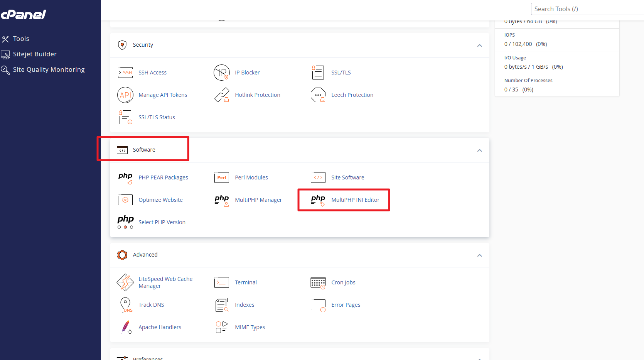Click the Error Pages icon
Viewport: 644px width, 360px height.
tap(318, 305)
